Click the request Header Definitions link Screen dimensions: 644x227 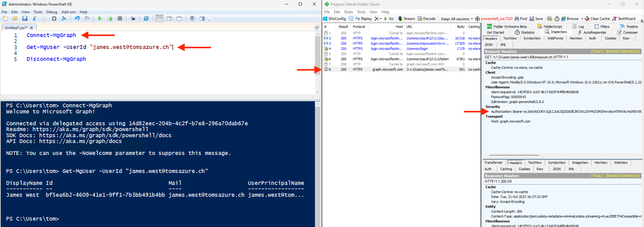[x=623, y=51]
